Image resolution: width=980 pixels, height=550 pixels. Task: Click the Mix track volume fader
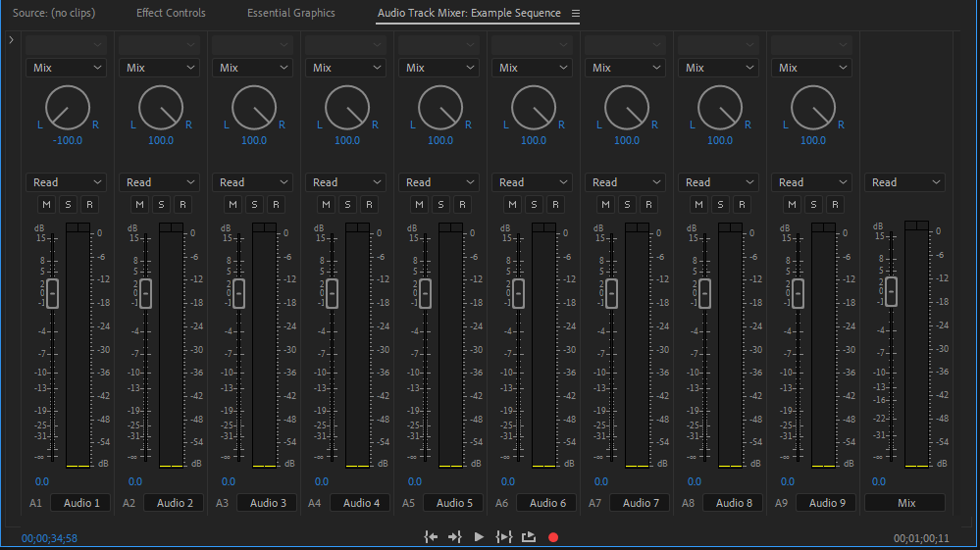[892, 291]
